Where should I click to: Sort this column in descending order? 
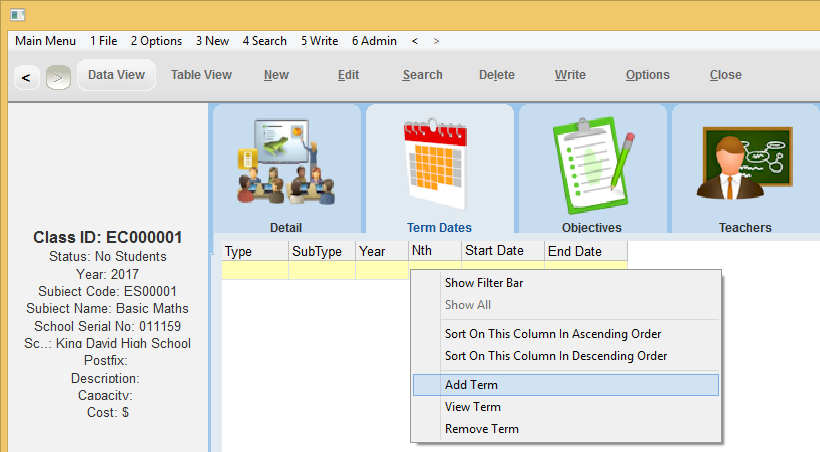click(555, 356)
